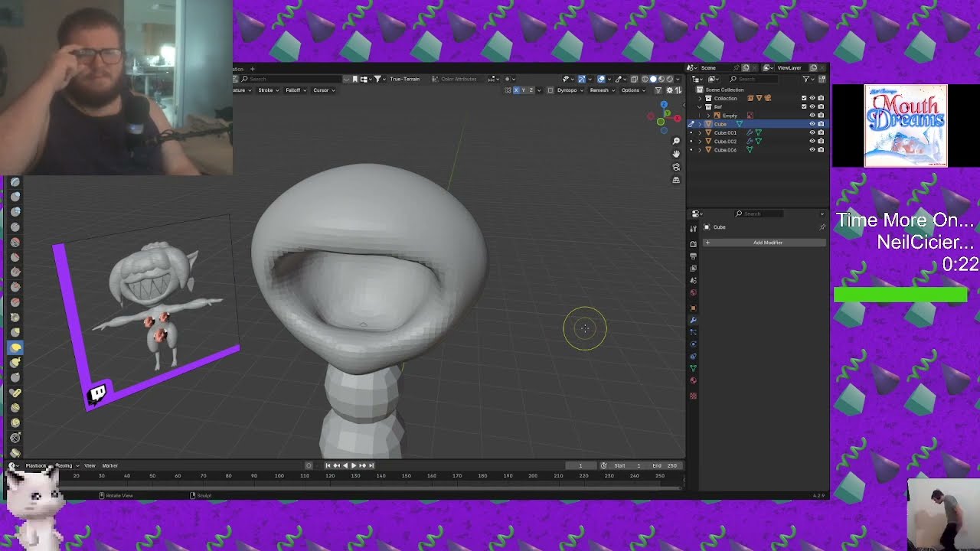Toggle Z axis symmetry
Viewport: 980px width, 551px height.
tap(531, 90)
